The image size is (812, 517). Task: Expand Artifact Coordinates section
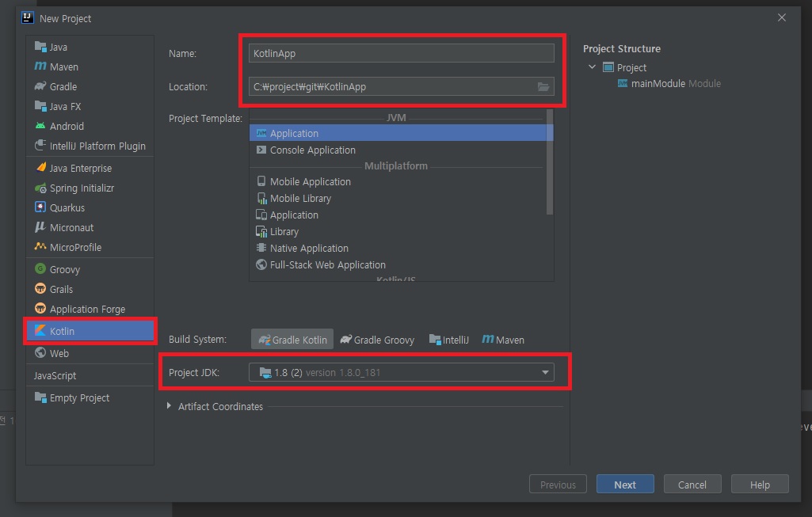pyautogui.click(x=169, y=406)
